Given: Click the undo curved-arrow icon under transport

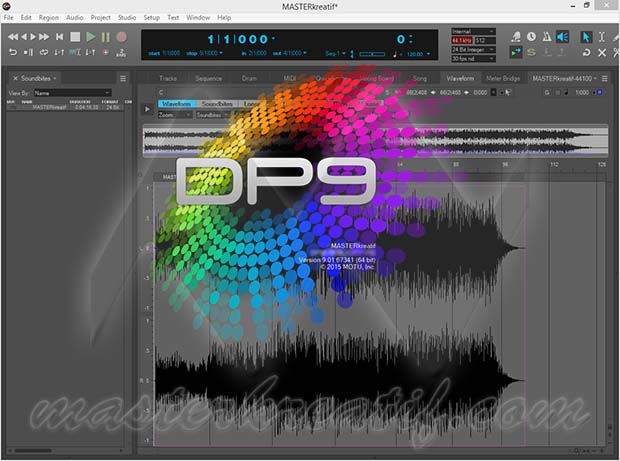Looking at the screenshot, I should 13,52.
